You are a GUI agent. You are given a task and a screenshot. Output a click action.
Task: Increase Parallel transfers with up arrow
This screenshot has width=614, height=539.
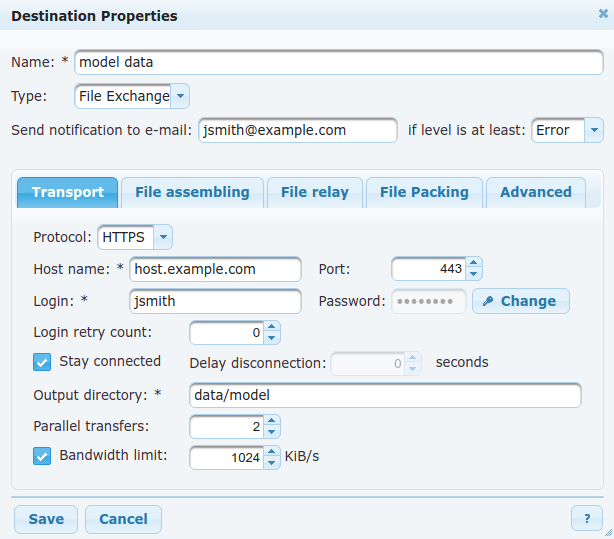pyautogui.click(x=272, y=420)
